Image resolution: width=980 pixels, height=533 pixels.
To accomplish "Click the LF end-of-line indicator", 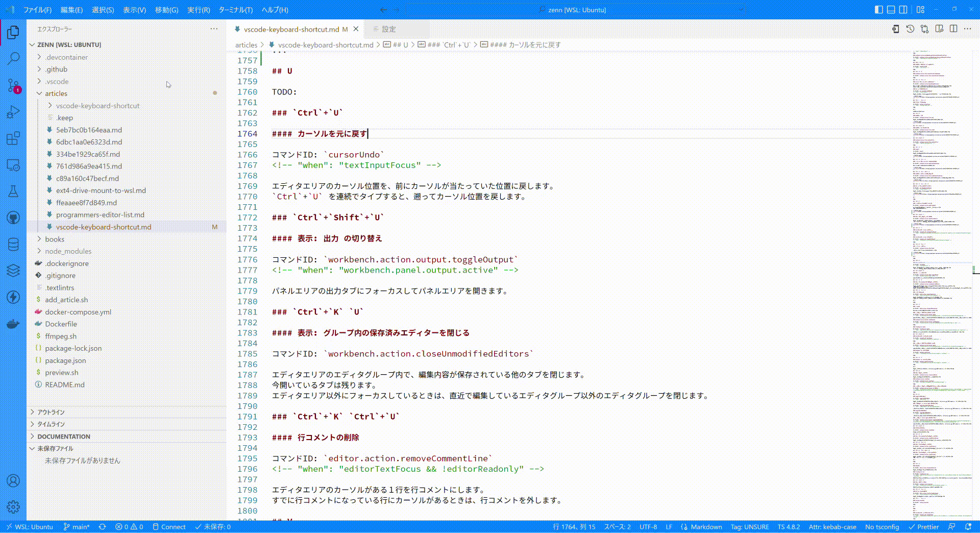I will pyautogui.click(x=669, y=527).
